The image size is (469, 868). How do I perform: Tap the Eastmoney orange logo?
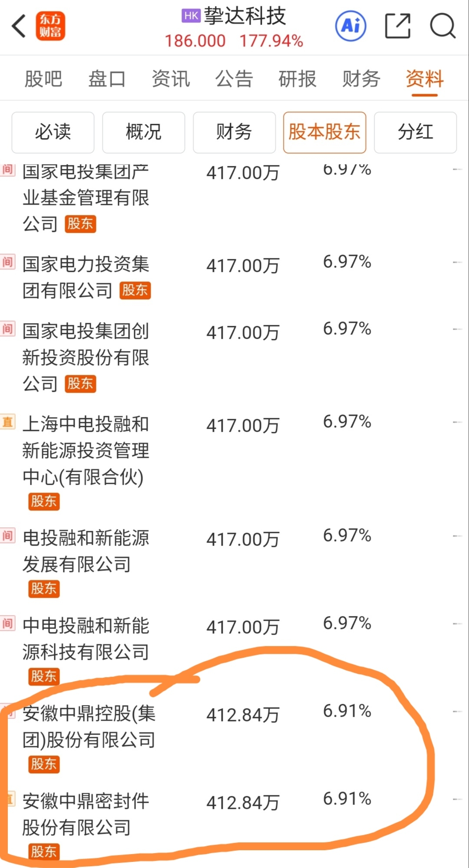click(50, 26)
